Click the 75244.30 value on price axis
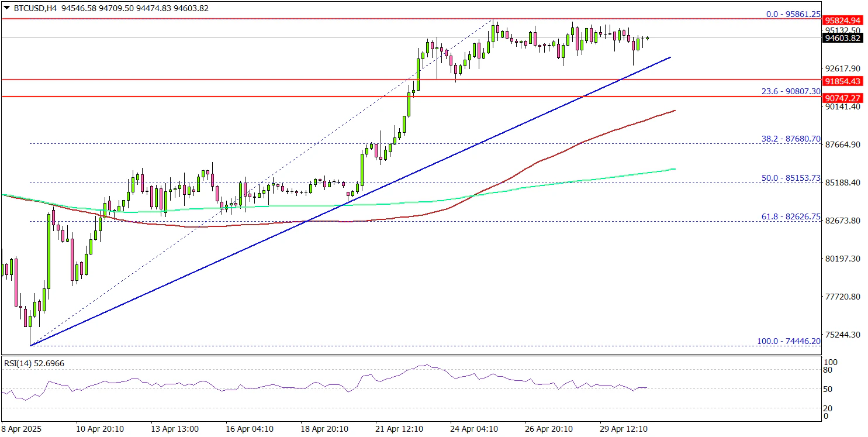Image resolution: width=868 pixels, height=437 pixels. (x=842, y=335)
